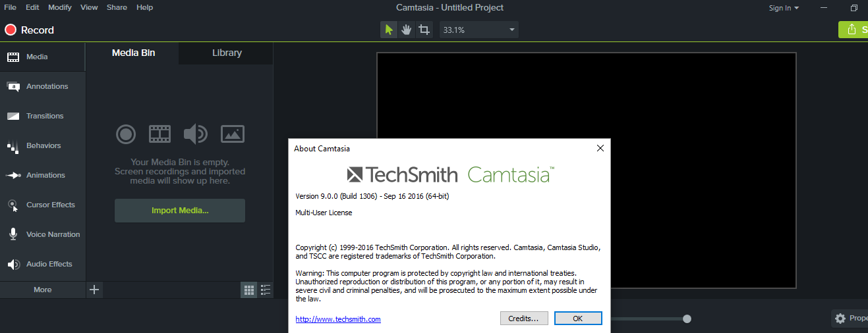The image size is (868, 333).
Task: Click the Import Media... button
Action: click(180, 211)
